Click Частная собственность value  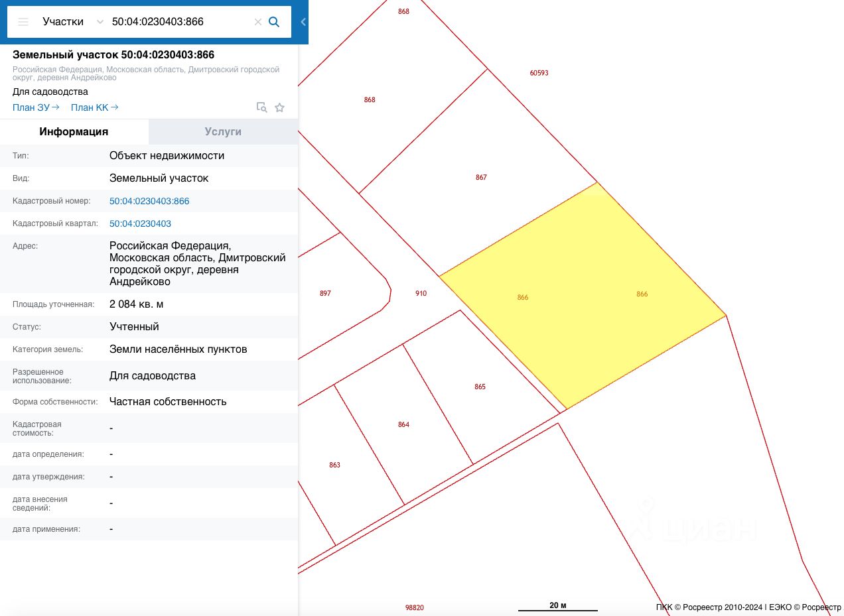(x=168, y=402)
